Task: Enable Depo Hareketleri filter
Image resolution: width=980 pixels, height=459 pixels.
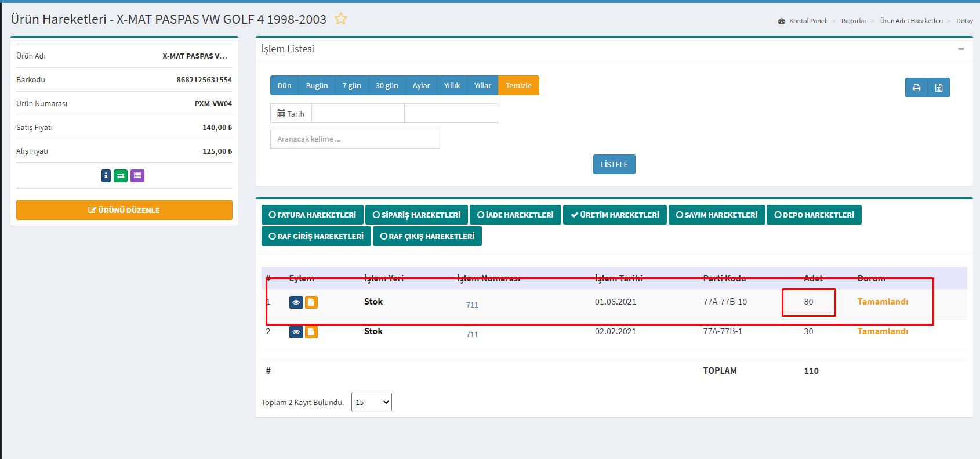Action: click(814, 215)
